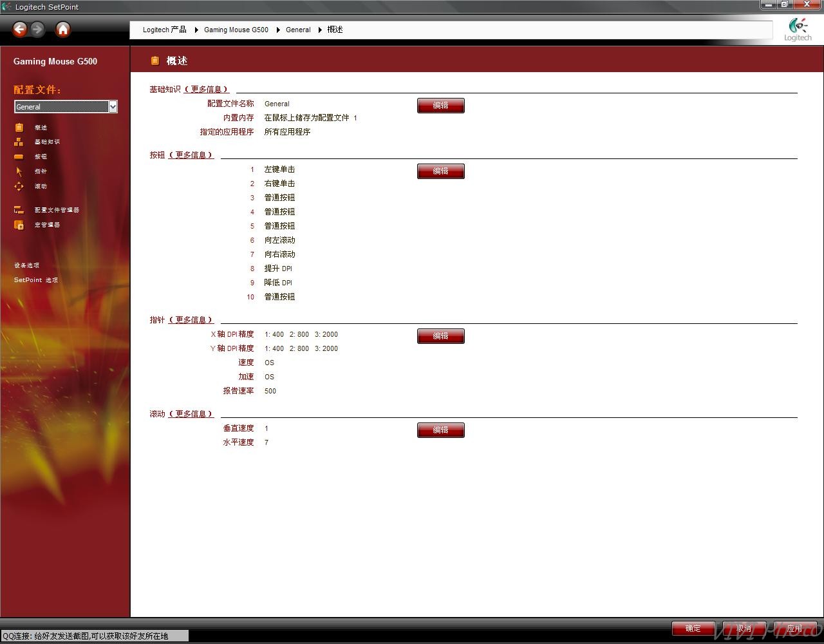Open the Home page icon
Viewport: 824px width, 644px height.
pos(63,29)
